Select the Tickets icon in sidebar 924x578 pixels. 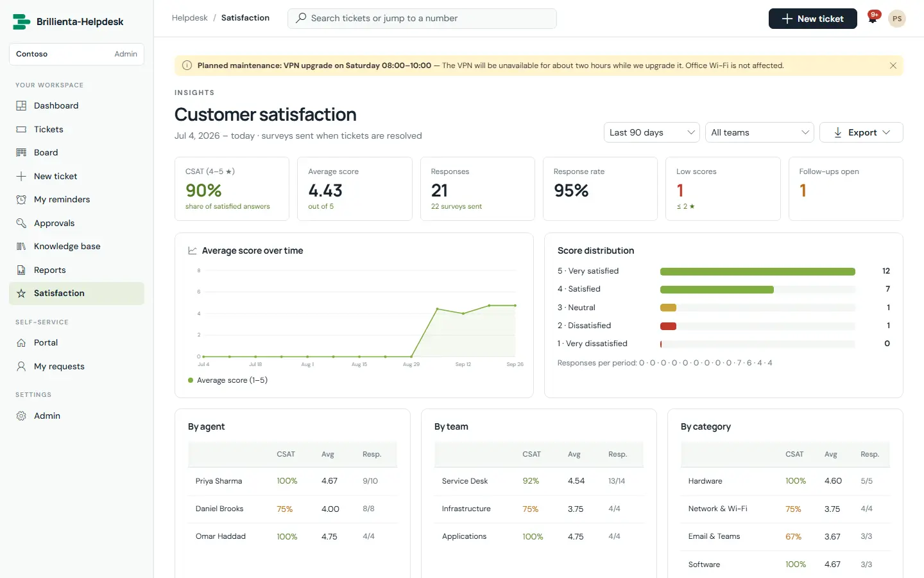click(x=21, y=129)
